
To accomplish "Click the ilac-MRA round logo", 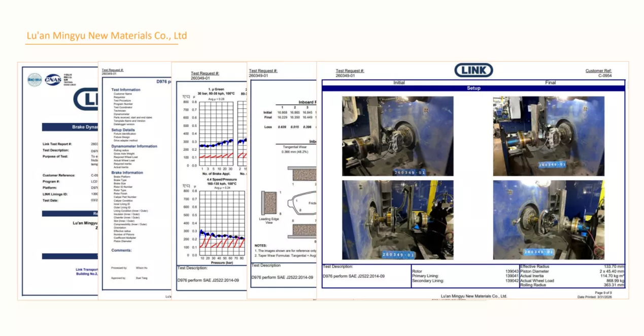I will point(35,79).
